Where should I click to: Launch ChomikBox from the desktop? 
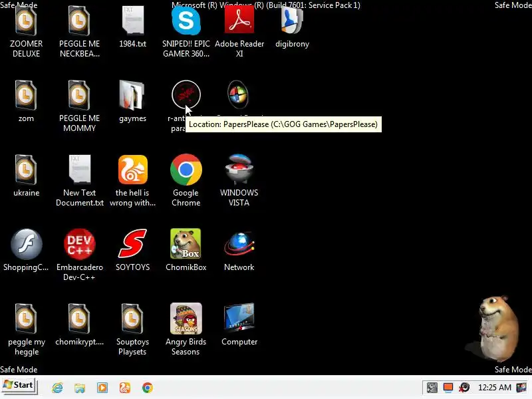(186, 243)
